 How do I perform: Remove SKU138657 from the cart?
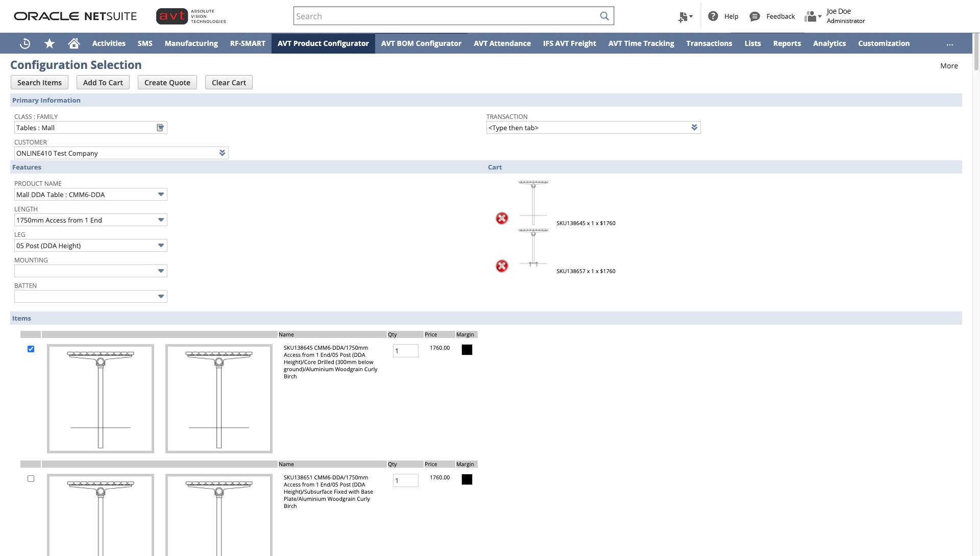tap(502, 266)
